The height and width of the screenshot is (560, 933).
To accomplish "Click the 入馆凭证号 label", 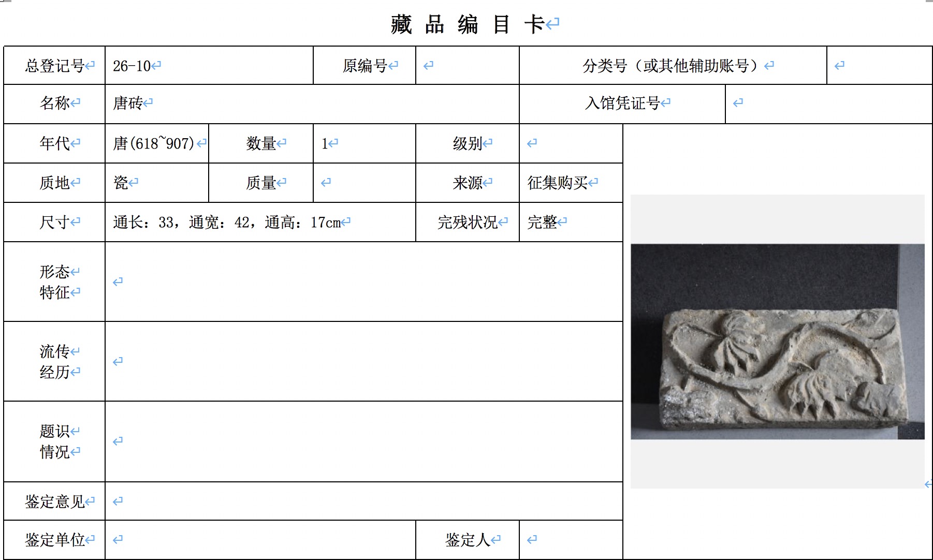I will [x=622, y=104].
